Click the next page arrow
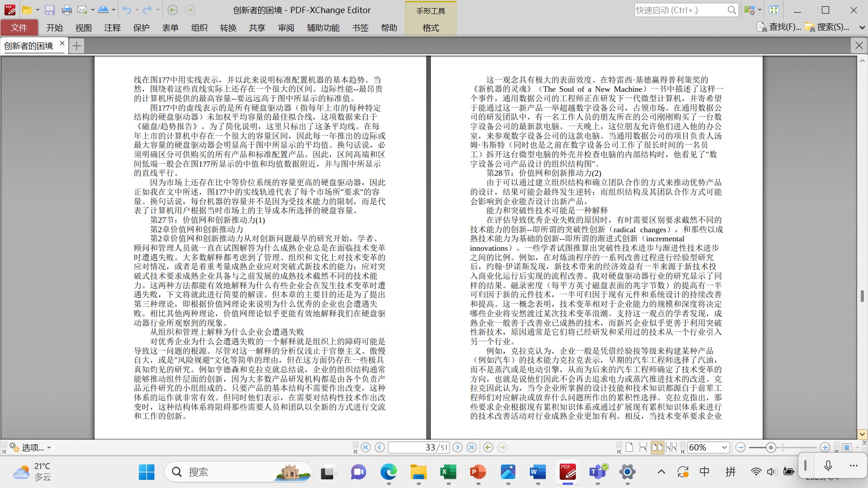 point(458,447)
